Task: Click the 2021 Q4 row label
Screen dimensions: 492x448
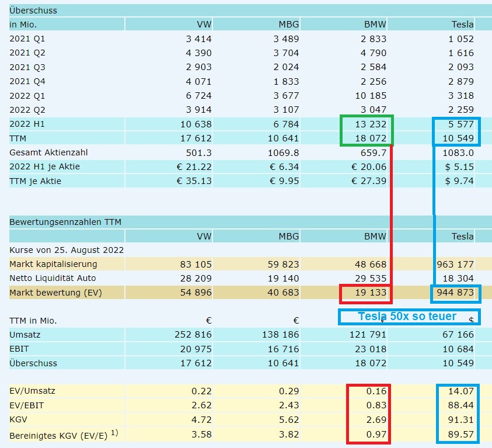Action: coord(27,81)
